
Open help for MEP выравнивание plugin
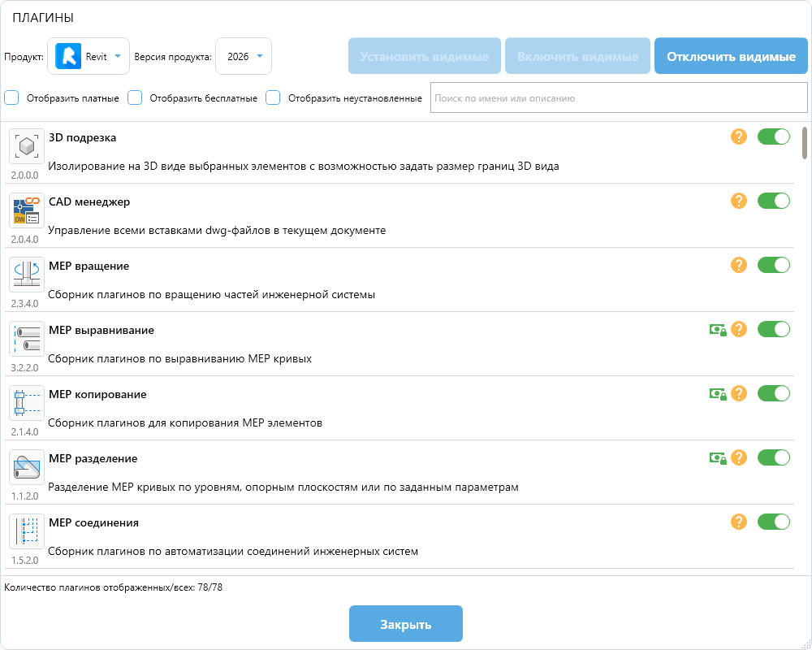pyautogui.click(x=738, y=329)
